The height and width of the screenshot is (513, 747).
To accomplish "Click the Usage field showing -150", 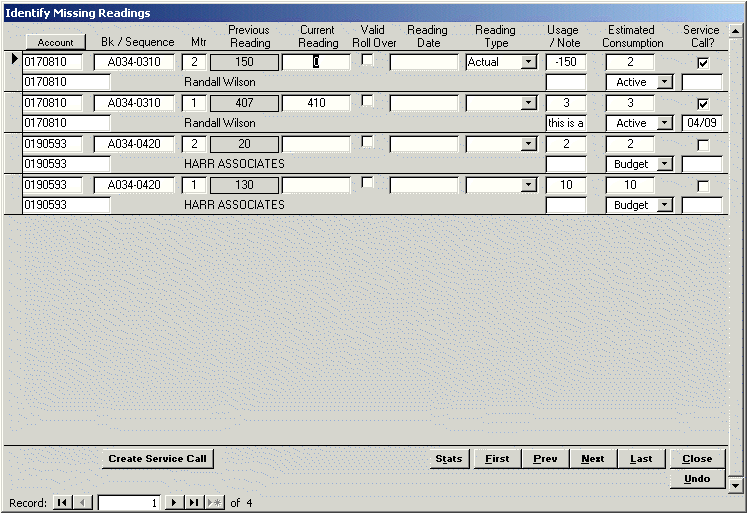I will 566,62.
